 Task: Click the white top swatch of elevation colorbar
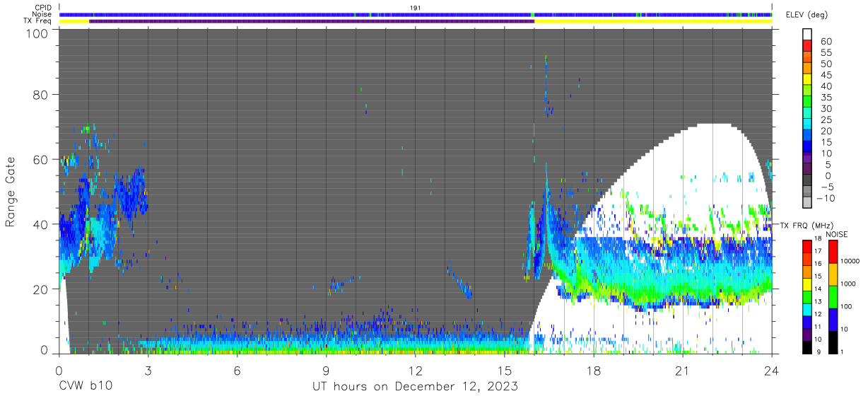pos(809,35)
